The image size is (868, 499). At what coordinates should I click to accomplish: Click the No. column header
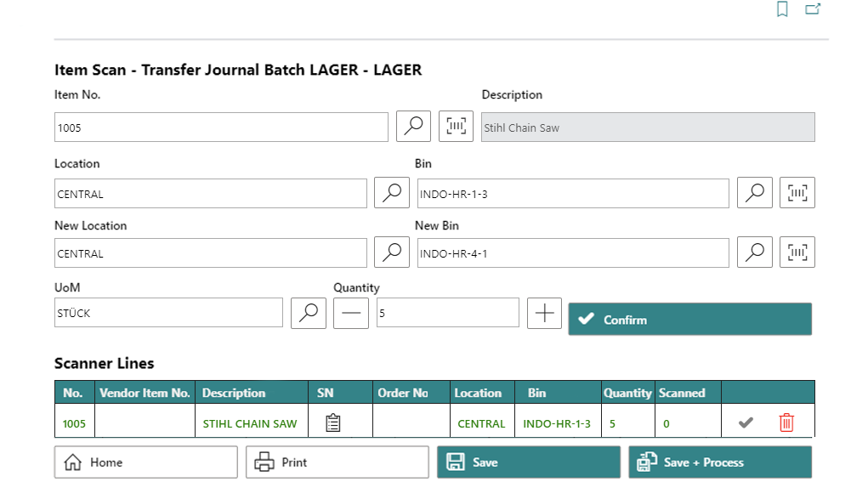tap(75, 393)
